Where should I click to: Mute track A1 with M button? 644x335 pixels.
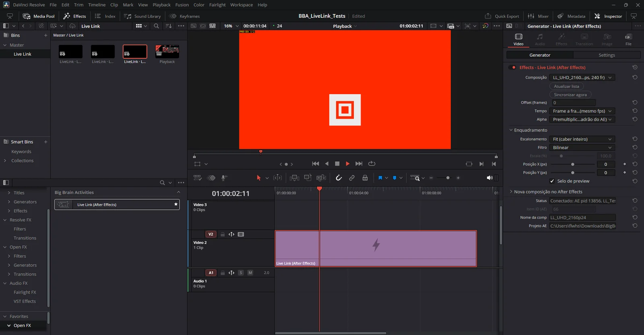click(250, 273)
